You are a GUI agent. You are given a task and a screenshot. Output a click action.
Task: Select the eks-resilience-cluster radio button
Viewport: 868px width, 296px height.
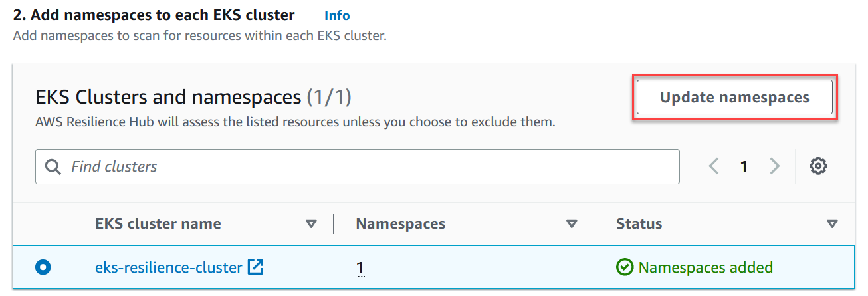point(43,267)
